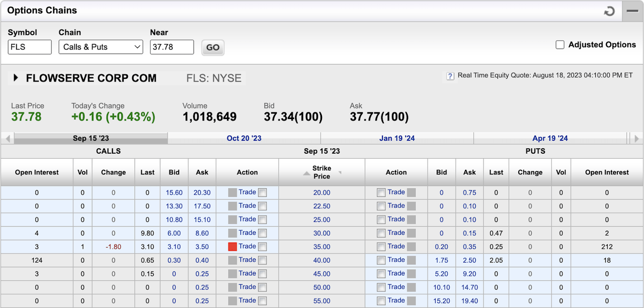Check the call checkbox for strike 35.00
644x308 pixels.
[x=262, y=247]
